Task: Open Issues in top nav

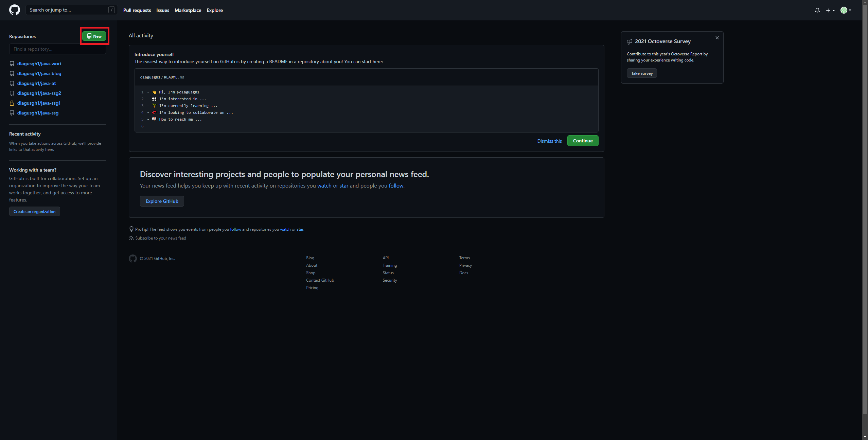Action: point(163,10)
